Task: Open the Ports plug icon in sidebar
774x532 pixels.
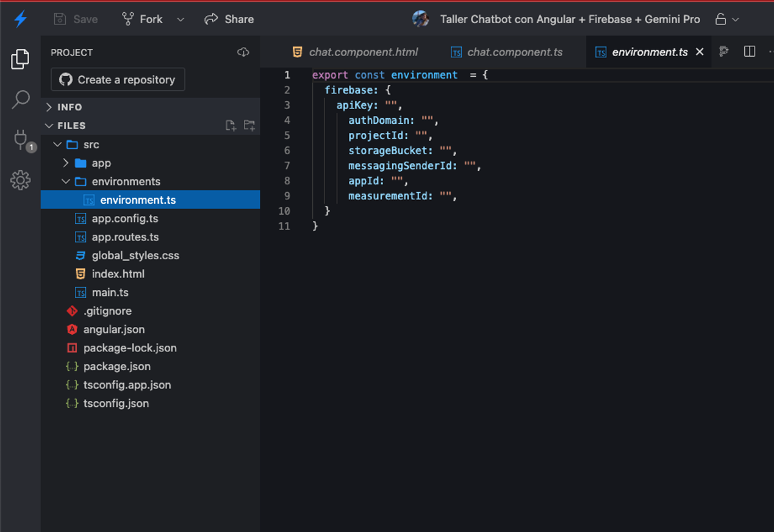Action: (21, 140)
